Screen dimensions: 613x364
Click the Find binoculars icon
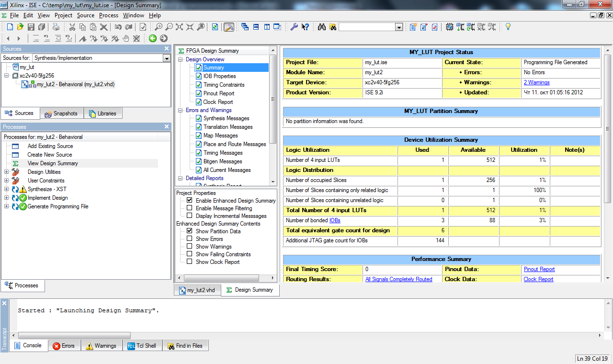321,27
